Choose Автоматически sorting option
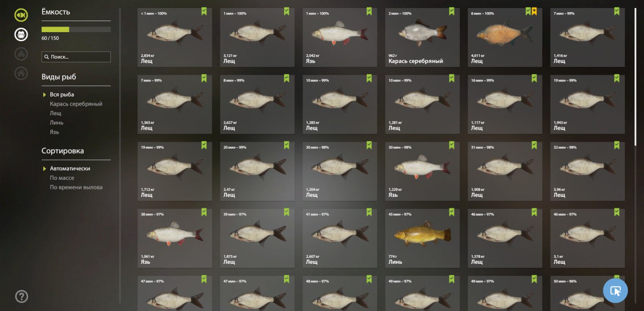Screen dimensions: 644x311 (70, 168)
